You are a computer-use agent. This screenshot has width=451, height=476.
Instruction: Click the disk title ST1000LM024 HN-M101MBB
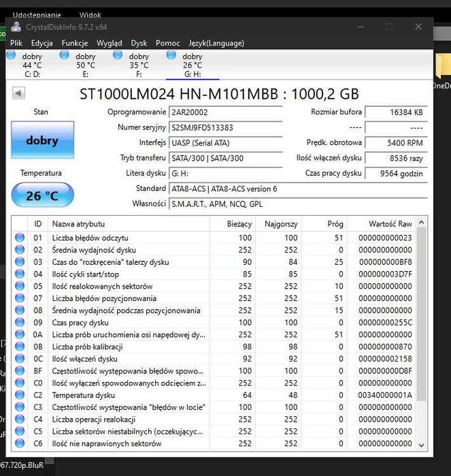219,94
